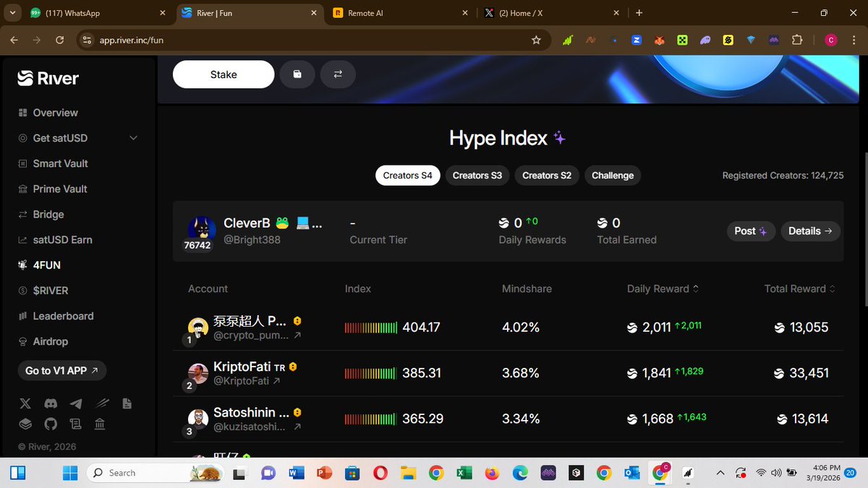Image resolution: width=868 pixels, height=488 pixels.
Task: Click the diagonal stripes icon in sidebar footer
Action: [101, 403]
